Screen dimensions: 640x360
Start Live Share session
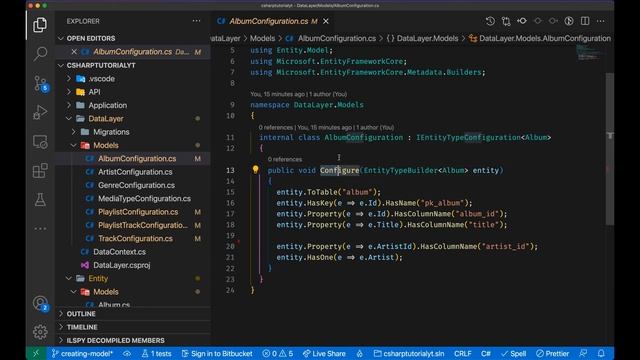(324, 353)
